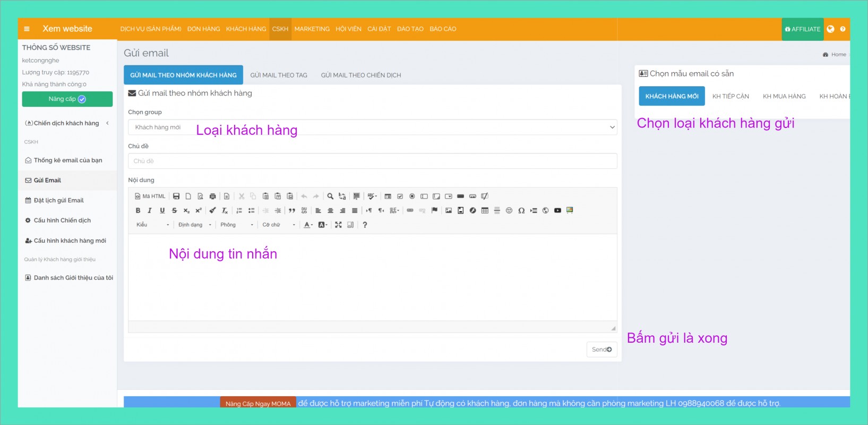
Task: Expand the Cỡ chữ font size dropdown
Action: tap(279, 225)
